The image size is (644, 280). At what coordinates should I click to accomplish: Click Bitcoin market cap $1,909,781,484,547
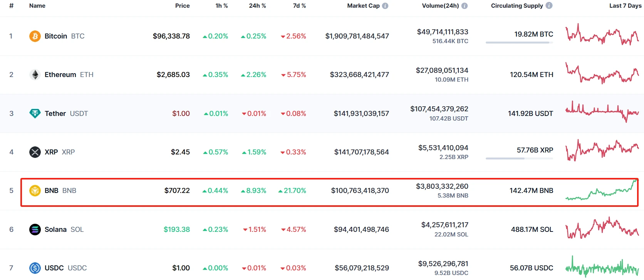[357, 36]
